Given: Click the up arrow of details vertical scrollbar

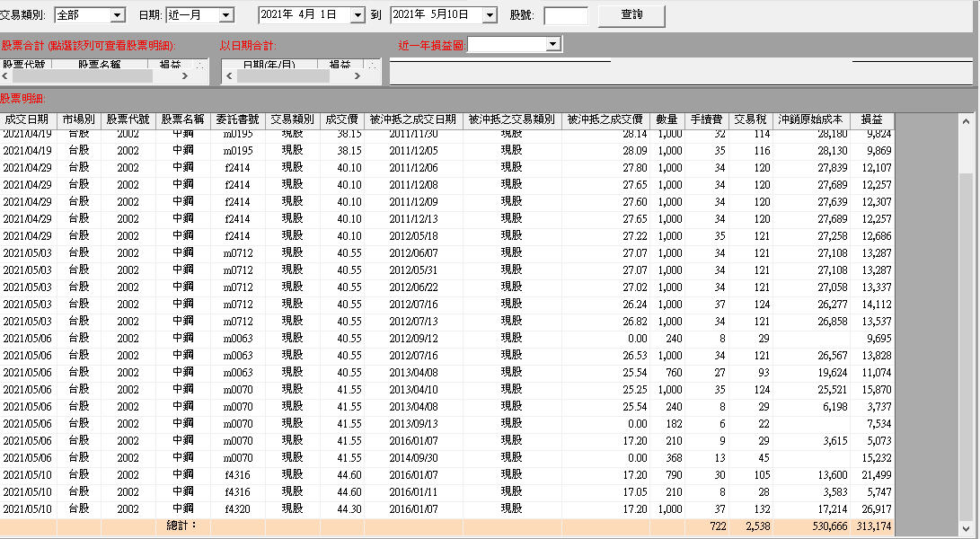Looking at the screenshot, I should 966,120.
